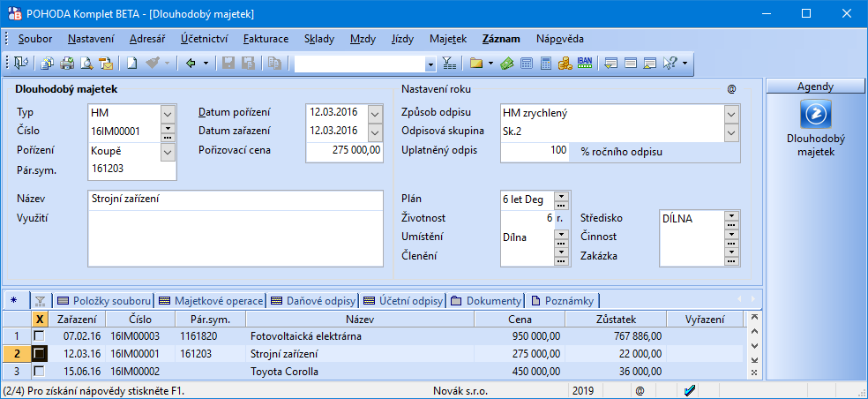This screenshot has height=399, width=868.
Task: Click the first yellow note panel icon
Action: coord(611,64)
